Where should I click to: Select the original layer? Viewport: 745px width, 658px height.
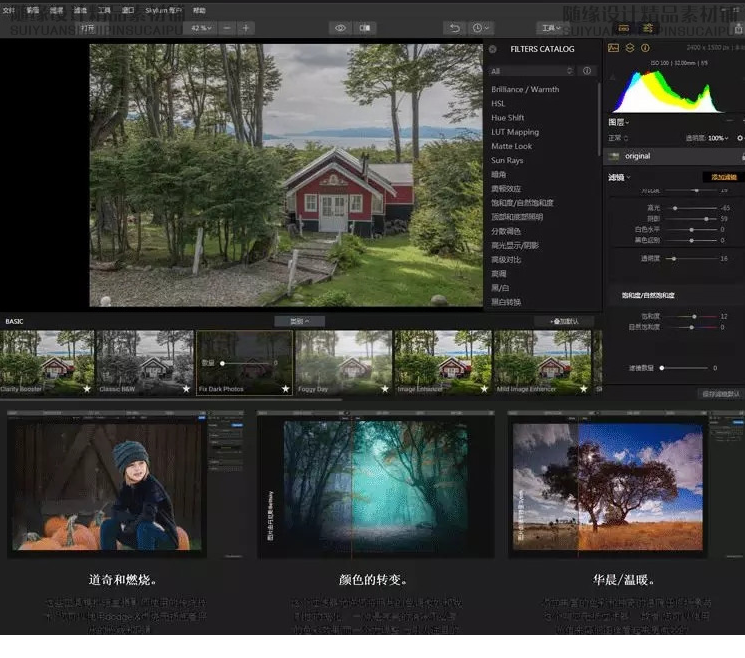674,156
